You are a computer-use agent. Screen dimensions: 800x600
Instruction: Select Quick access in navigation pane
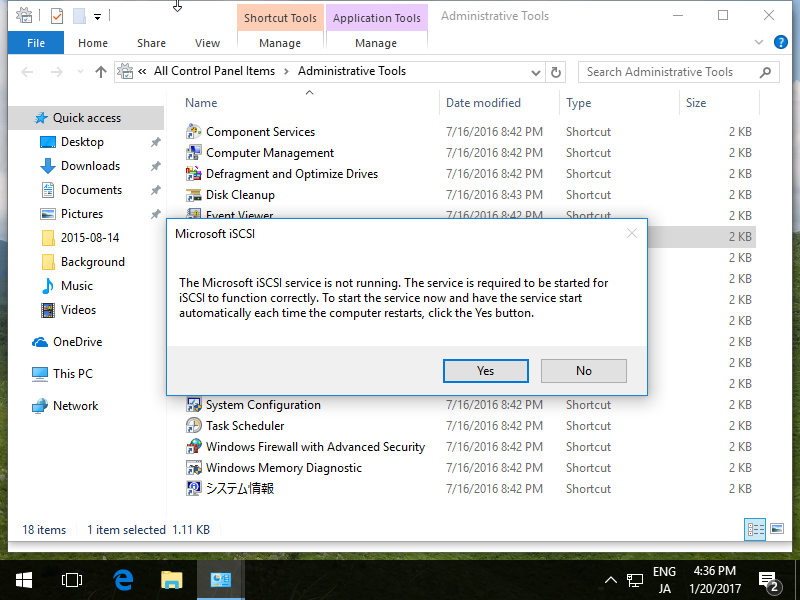86,118
